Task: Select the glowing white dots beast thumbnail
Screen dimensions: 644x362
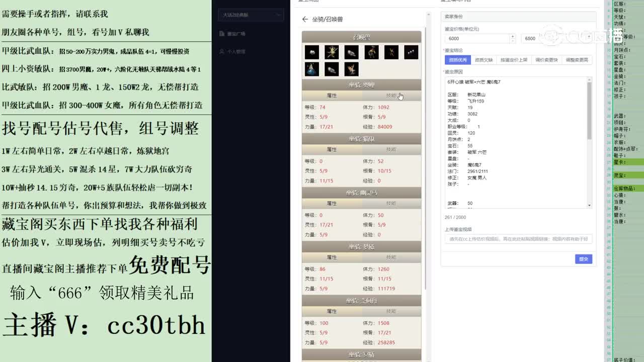Action: pyautogui.click(x=411, y=52)
